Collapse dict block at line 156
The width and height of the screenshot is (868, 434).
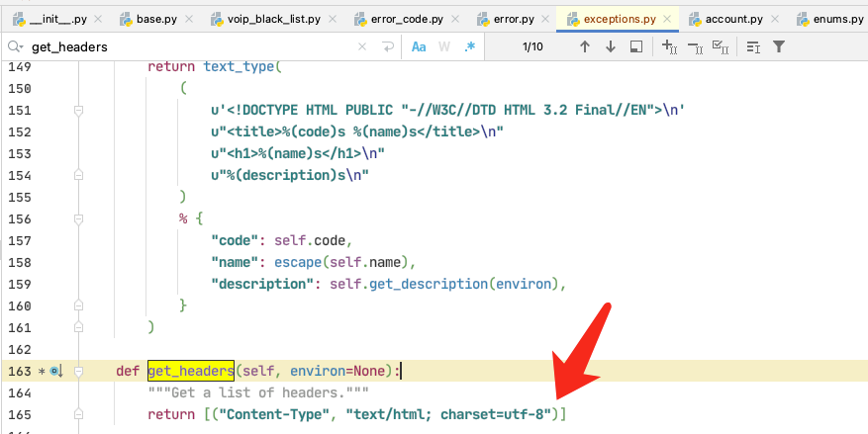click(x=78, y=219)
